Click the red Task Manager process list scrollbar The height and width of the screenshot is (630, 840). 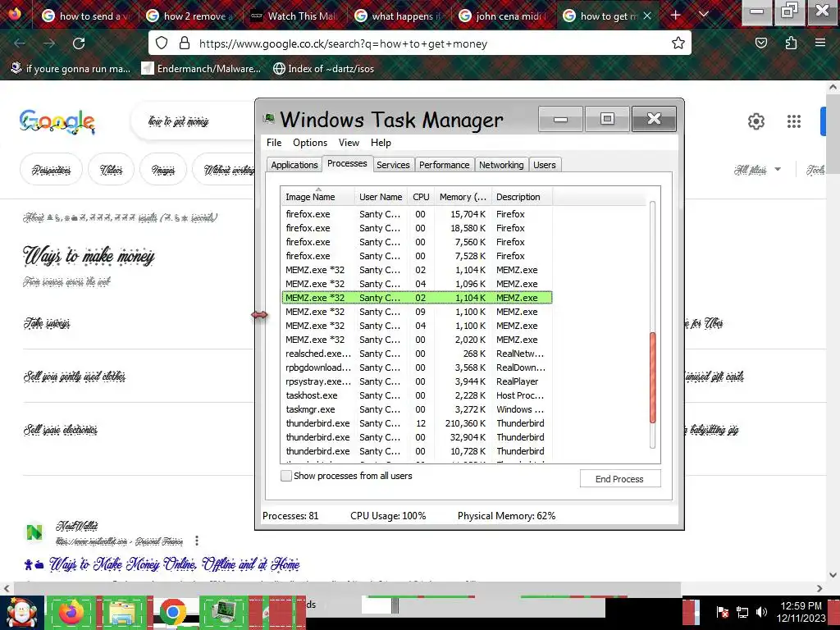click(x=652, y=377)
